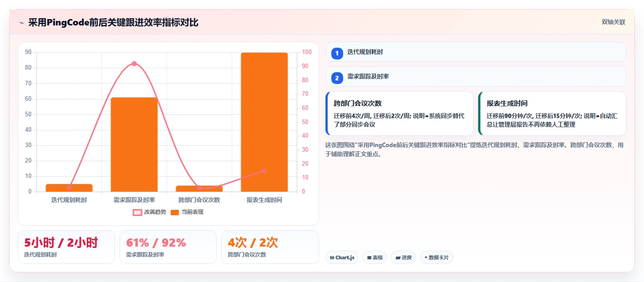Click the 表格 tag

[374, 257]
